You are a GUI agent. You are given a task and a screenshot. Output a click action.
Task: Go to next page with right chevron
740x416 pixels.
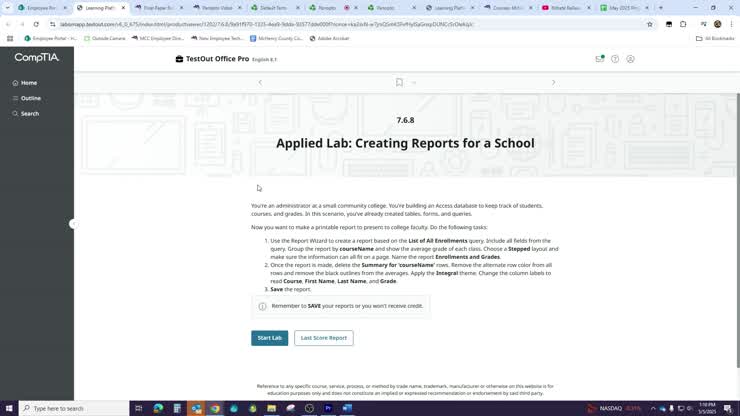[x=553, y=82]
